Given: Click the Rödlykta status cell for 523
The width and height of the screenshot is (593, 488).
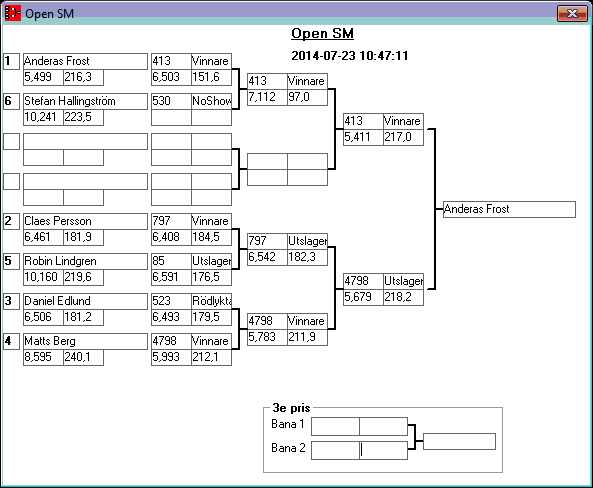Looking at the screenshot, I should click(x=211, y=302).
